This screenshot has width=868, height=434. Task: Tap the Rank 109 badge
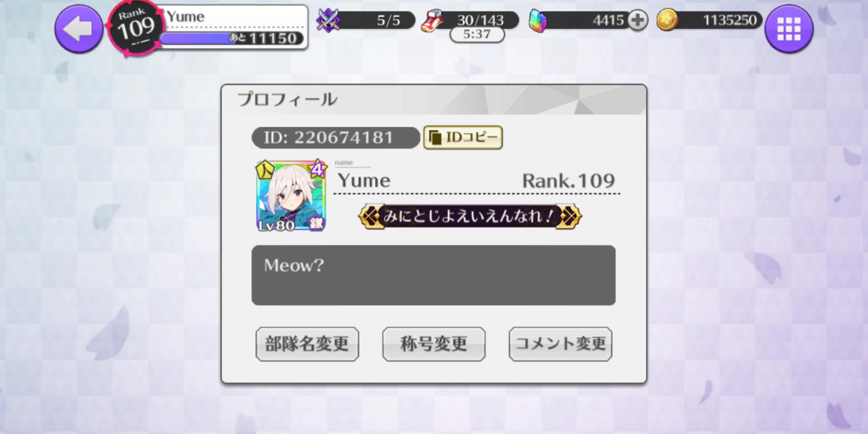[x=136, y=29]
